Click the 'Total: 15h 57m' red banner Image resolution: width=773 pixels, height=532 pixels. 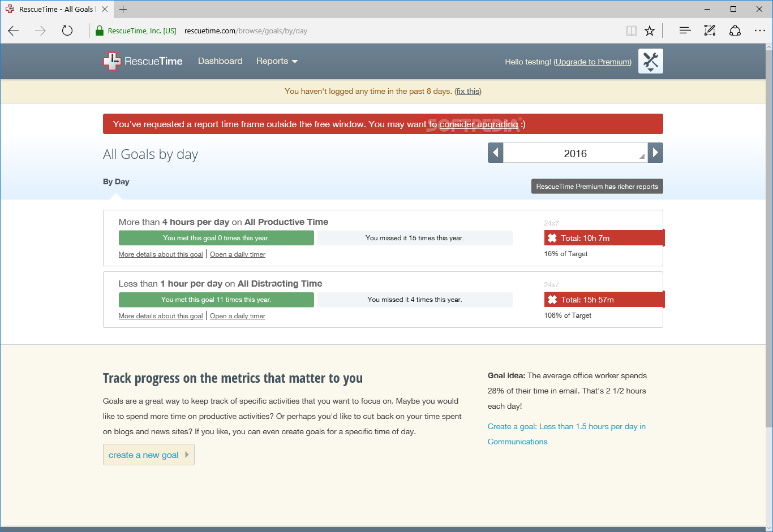tap(604, 300)
